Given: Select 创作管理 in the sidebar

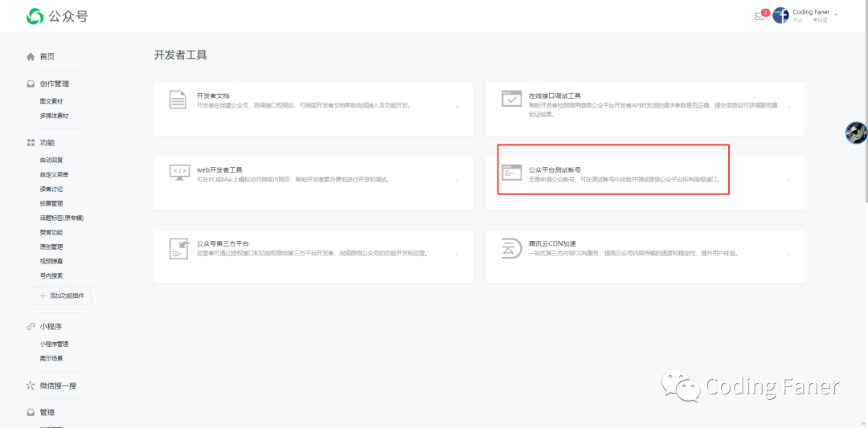Looking at the screenshot, I should click(x=55, y=84).
